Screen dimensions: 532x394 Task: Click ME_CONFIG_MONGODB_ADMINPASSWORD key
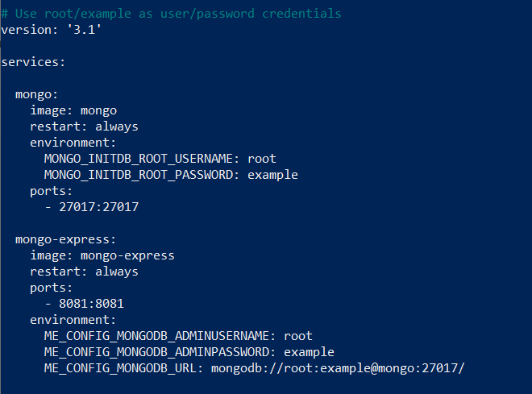pyautogui.click(x=160, y=352)
